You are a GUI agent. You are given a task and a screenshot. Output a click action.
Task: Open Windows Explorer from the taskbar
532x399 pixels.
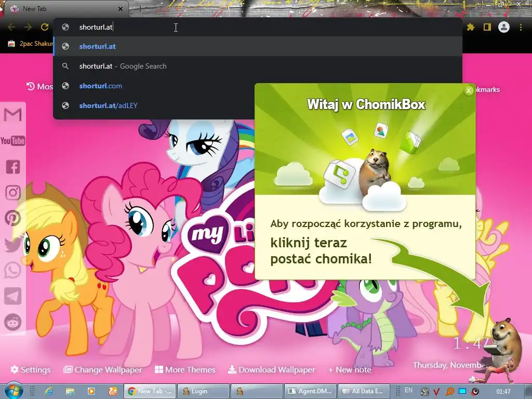[x=70, y=391]
